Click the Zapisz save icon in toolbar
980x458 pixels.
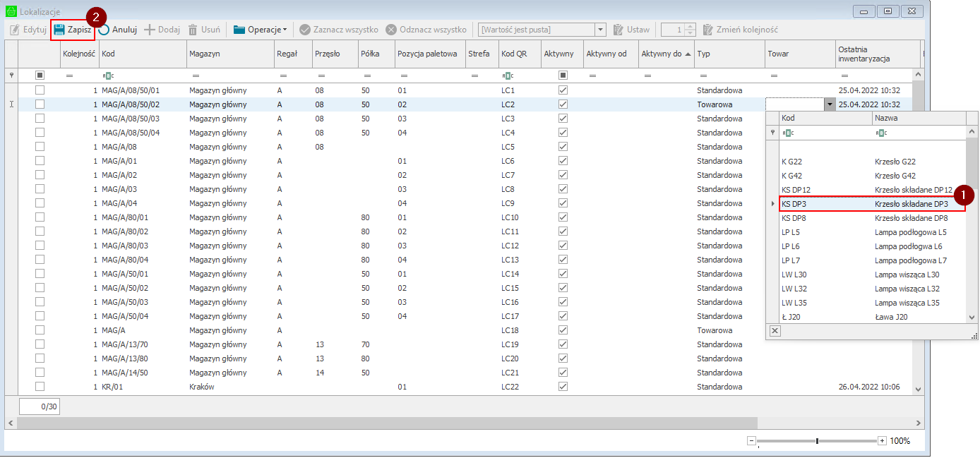click(x=59, y=30)
